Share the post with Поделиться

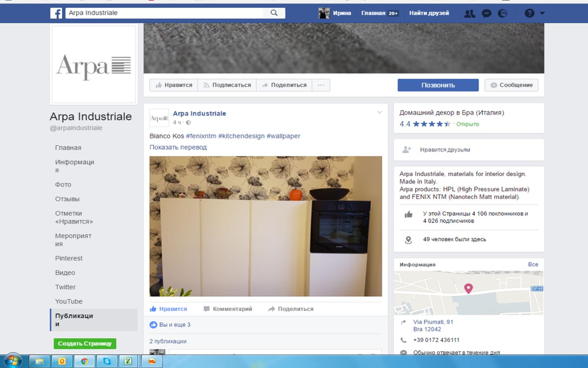291,309
